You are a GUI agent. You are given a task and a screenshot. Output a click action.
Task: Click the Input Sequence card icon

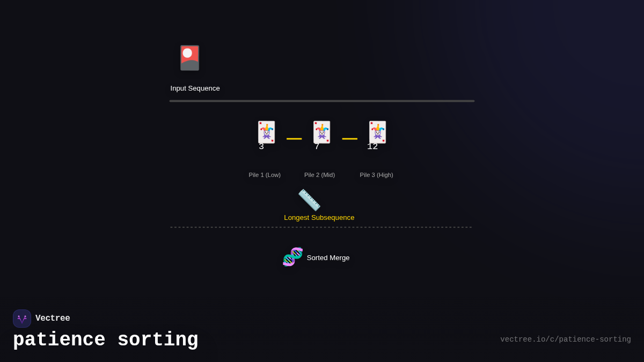click(x=189, y=57)
